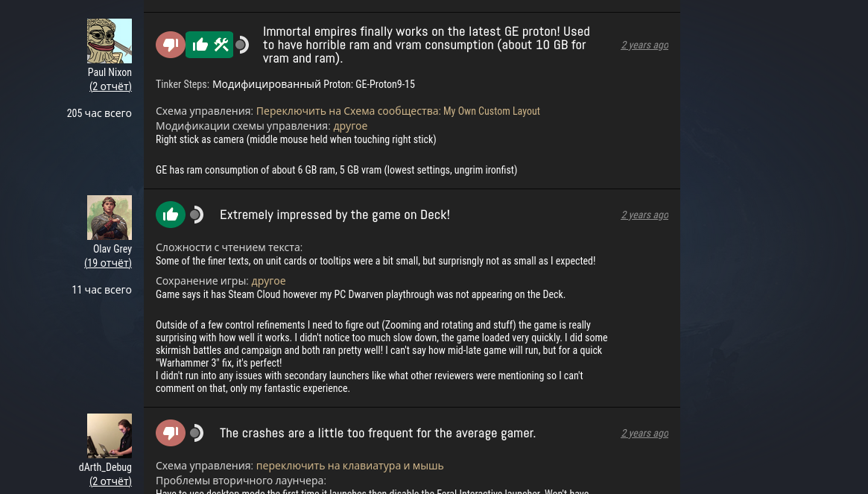
Task: Click 'другое' next to Сохранение игры
Action: point(268,282)
